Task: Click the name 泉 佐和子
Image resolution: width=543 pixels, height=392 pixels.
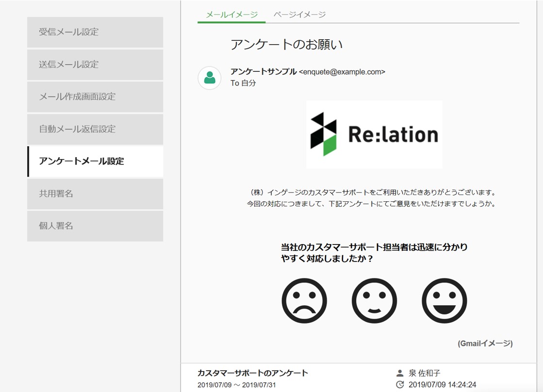Action: (x=424, y=373)
